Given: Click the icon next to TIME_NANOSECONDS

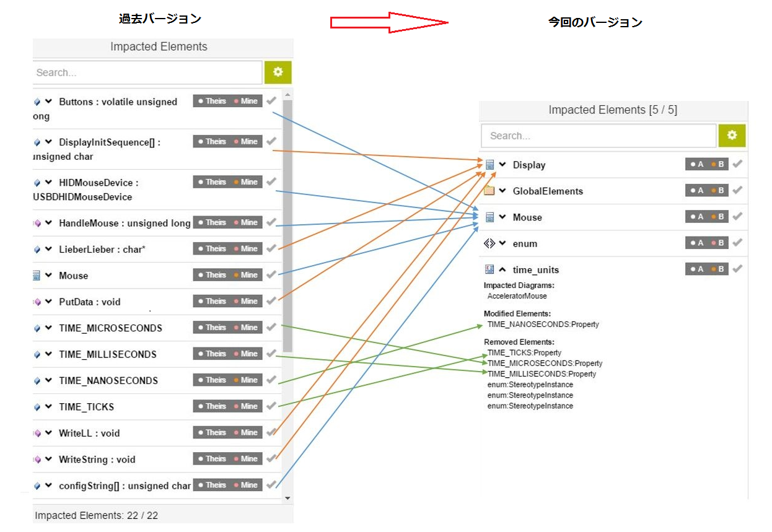Looking at the screenshot, I should pos(37,380).
